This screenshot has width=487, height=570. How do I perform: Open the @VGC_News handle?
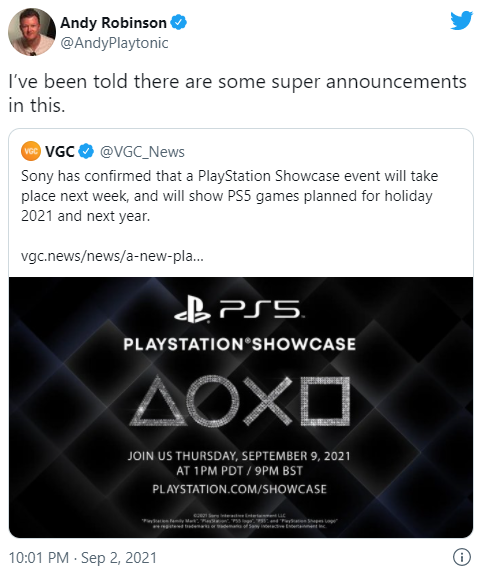(x=142, y=152)
